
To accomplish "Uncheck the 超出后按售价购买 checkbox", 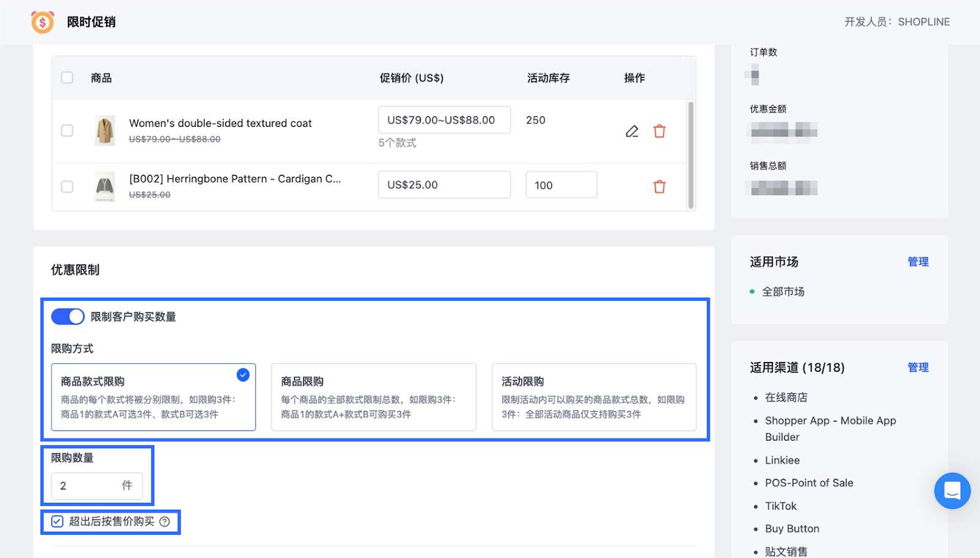I will point(58,522).
